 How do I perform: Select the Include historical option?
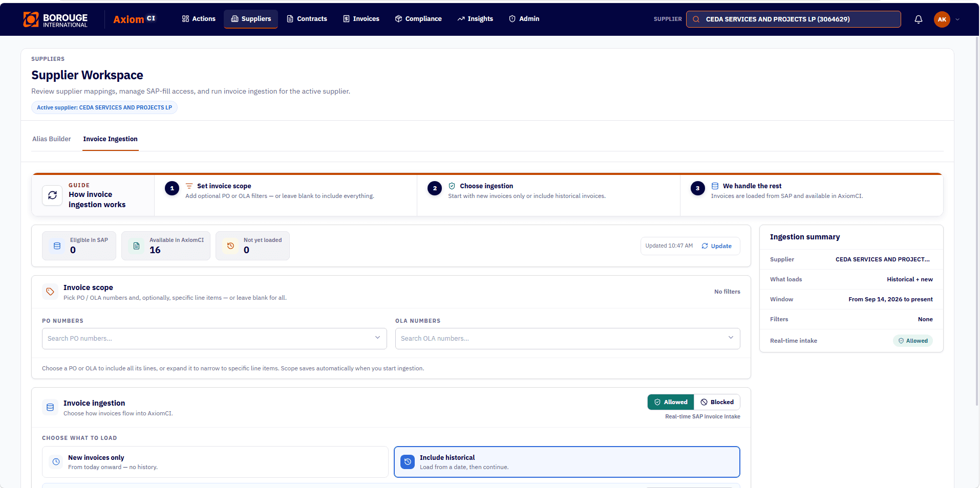pyautogui.click(x=567, y=462)
